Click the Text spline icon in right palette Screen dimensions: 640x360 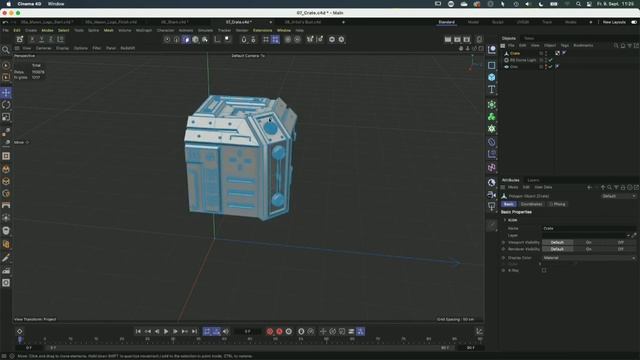492,89
